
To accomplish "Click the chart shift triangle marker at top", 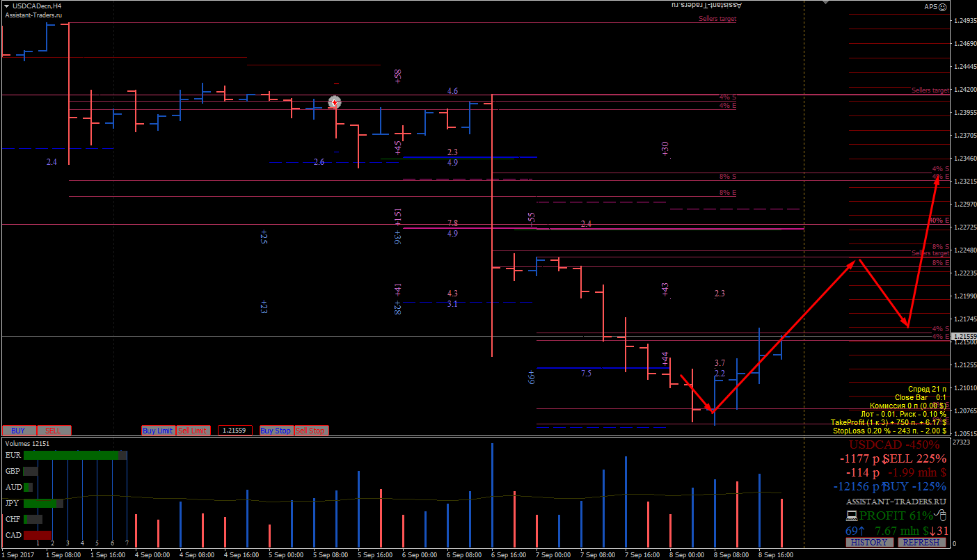I will point(825,3).
